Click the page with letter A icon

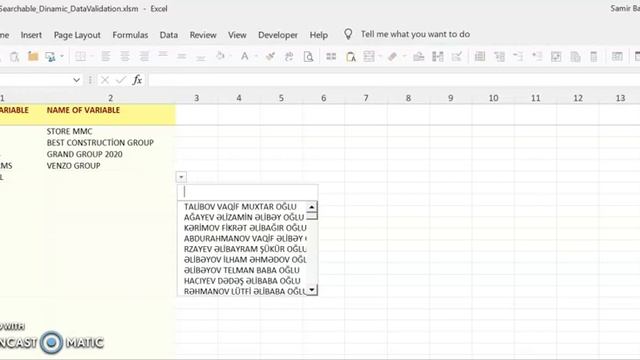(351, 56)
